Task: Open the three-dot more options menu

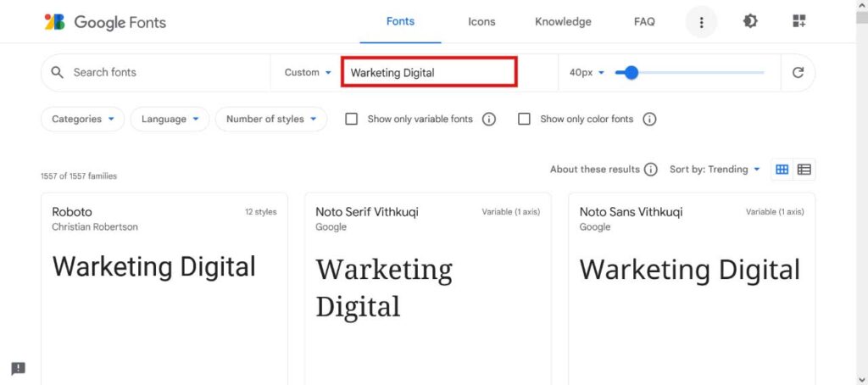Action: 701,22
